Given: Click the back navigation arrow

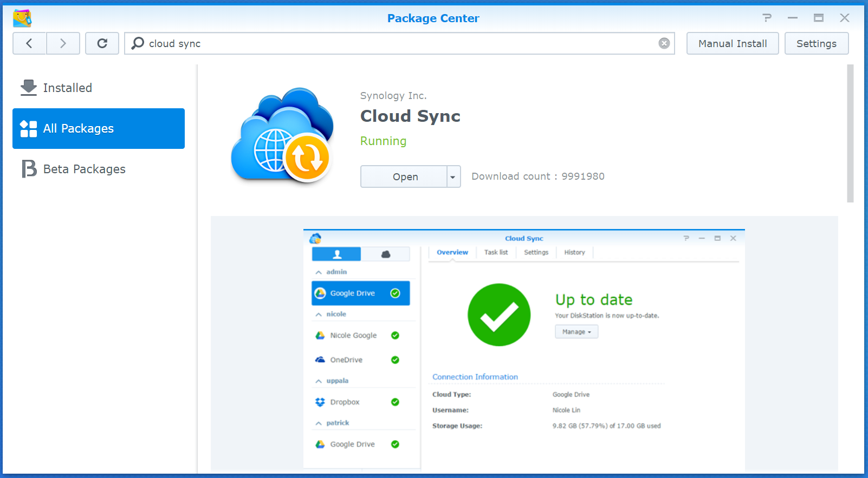Looking at the screenshot, I should point(29,43).
